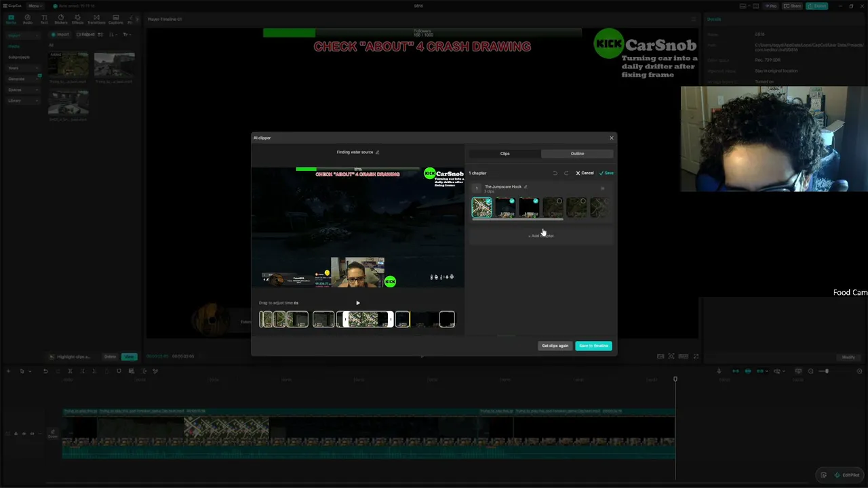Click the Share button in title bar
Image resolution: width=868 pixels, height=488 pixels.
793,6
